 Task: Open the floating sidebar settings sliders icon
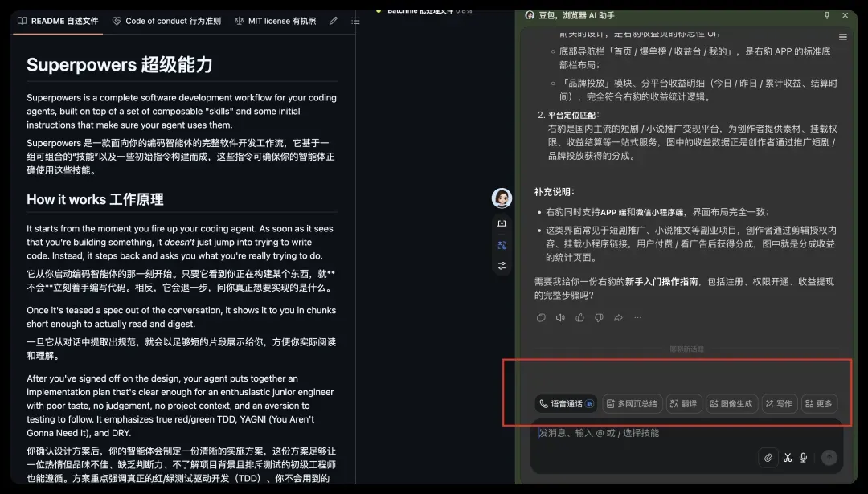point(502,266)
